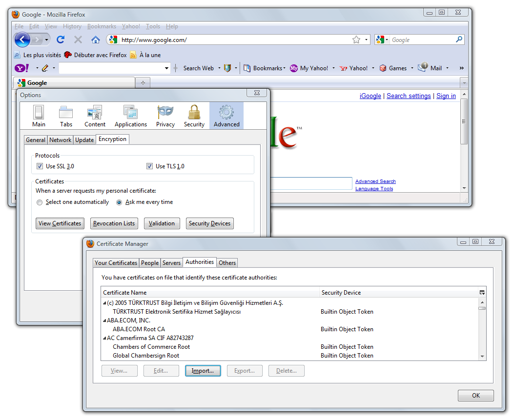
Task: Select Chambers of Commerce Root certificate
Action: (151, 347)
